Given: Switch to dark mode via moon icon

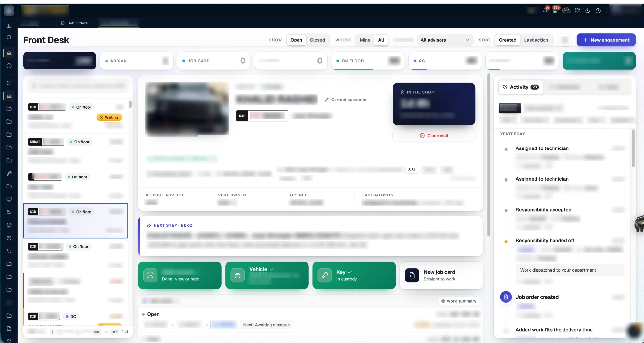Looking at the screenshot, I should pos(588,11).
